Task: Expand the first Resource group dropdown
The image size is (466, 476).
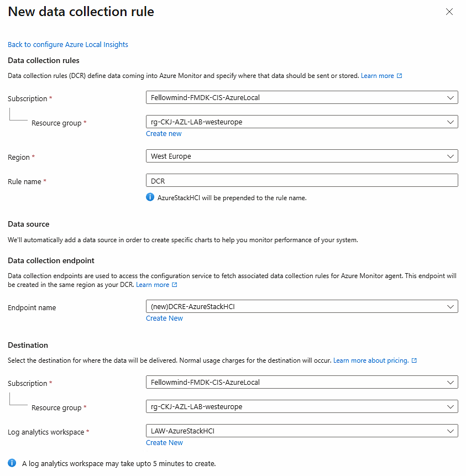Action: [x=301, y=122]
